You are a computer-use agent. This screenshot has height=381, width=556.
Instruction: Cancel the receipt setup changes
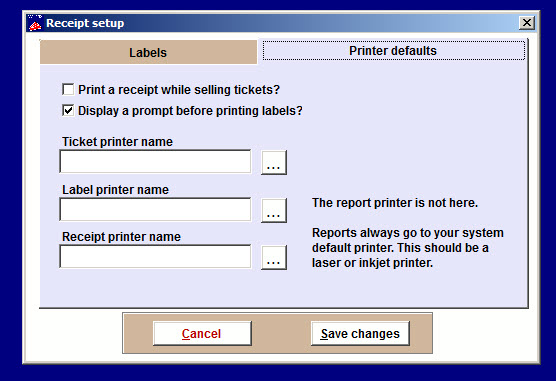(202, 333)
